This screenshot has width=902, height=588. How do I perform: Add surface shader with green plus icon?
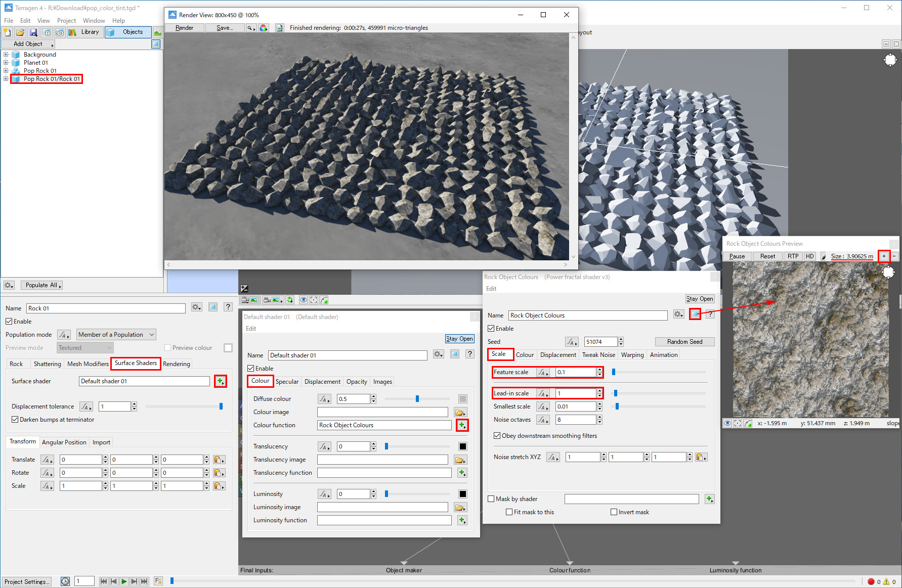tap(220, 381)
